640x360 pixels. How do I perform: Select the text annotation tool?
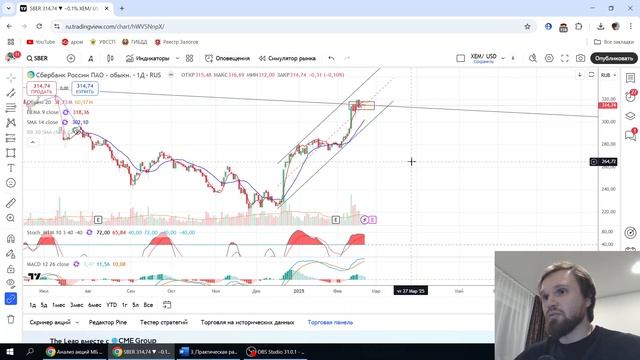[11, 168]
